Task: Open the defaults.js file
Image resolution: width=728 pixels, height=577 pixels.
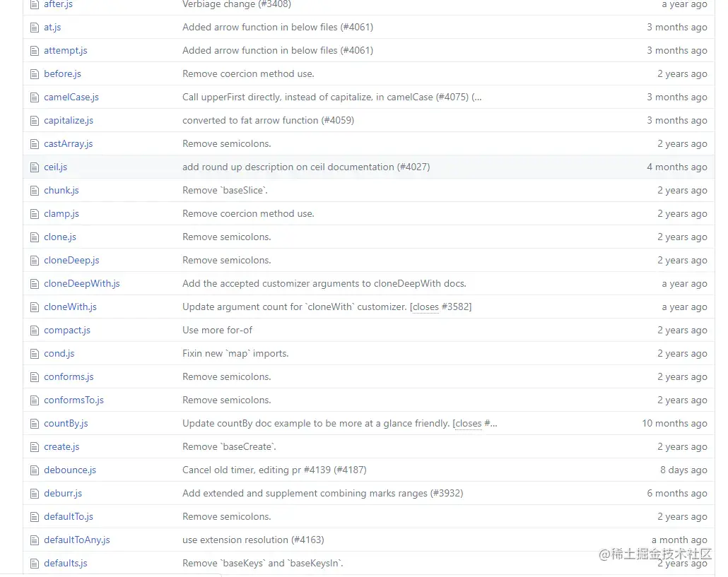Action: [x=66, y=564]
